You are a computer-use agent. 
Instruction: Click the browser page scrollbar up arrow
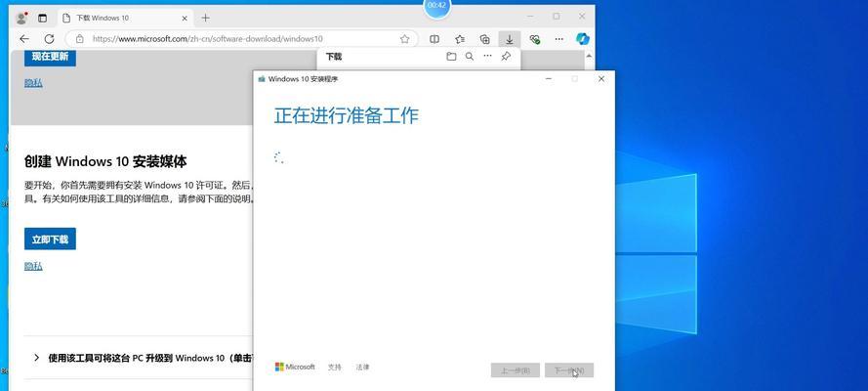tap(590, 57)
